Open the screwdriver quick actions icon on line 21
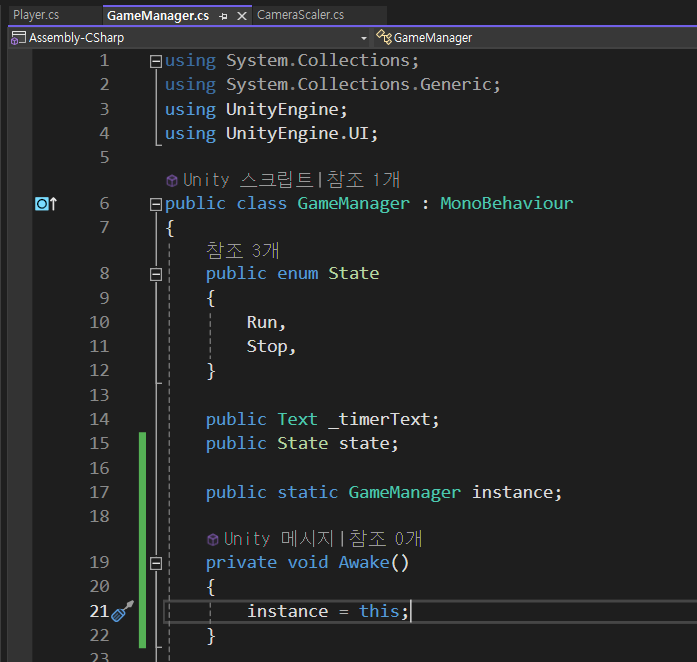 point(122,611)
